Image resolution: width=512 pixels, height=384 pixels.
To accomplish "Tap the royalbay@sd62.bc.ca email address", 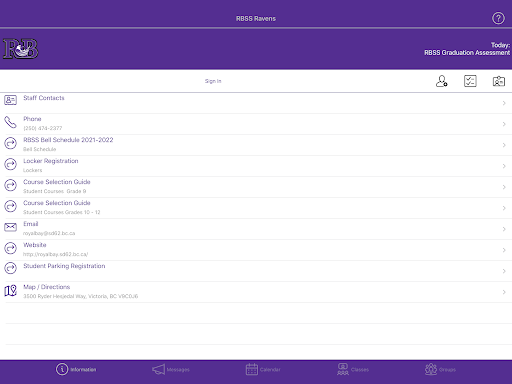I will pyautogui.click(x=49, y=233).
